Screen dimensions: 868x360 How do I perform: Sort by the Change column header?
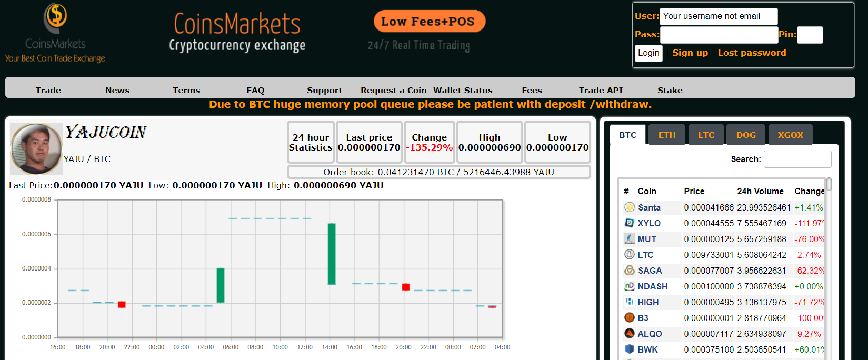coord(810,191)
